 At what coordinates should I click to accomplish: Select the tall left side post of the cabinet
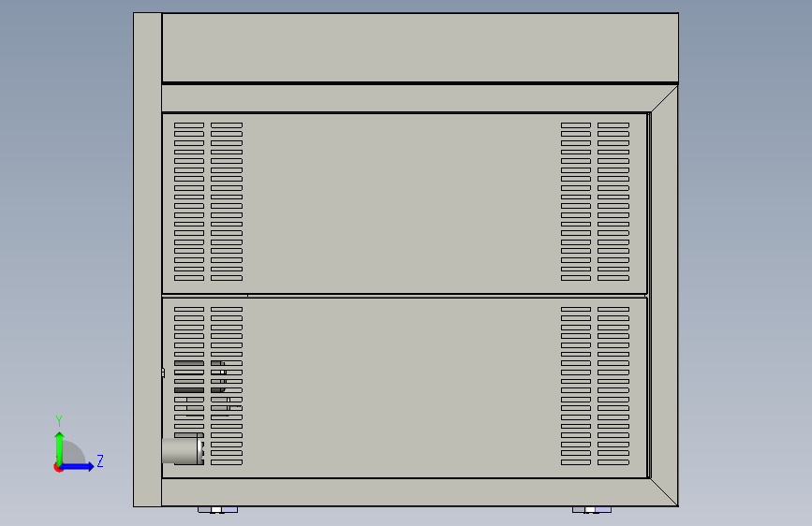(x=148, y=259)
